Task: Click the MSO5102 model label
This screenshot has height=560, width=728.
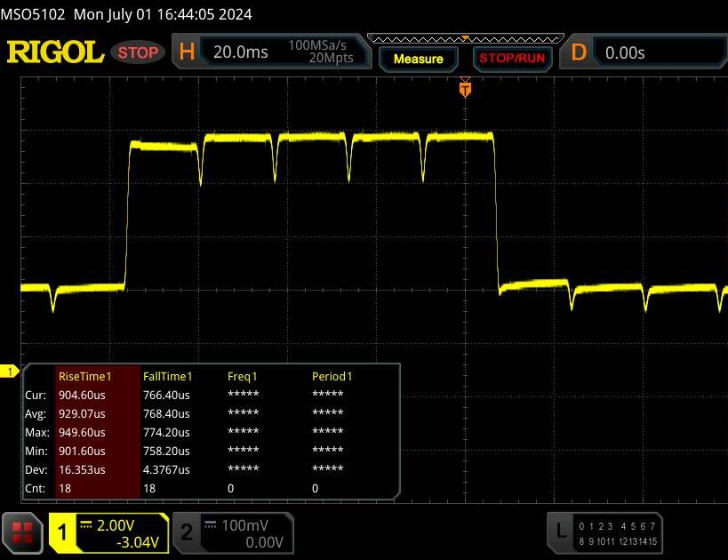Action: tap(33, 14)
